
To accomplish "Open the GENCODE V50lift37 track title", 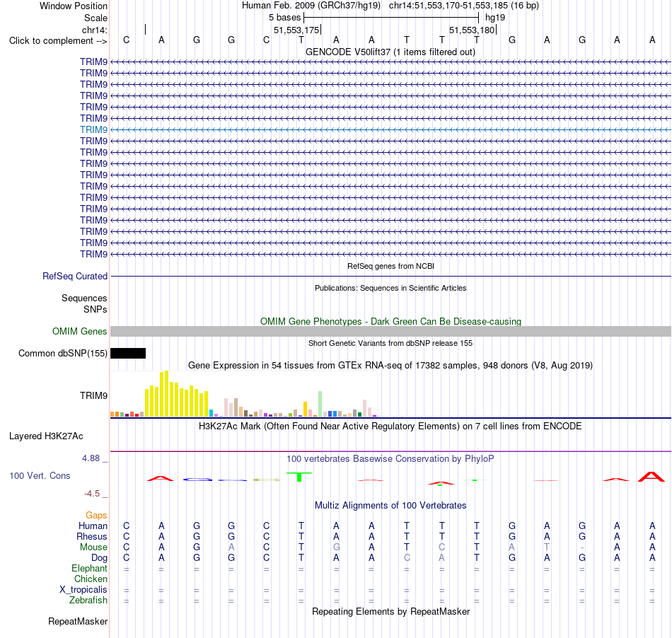I will pos(390,52).
